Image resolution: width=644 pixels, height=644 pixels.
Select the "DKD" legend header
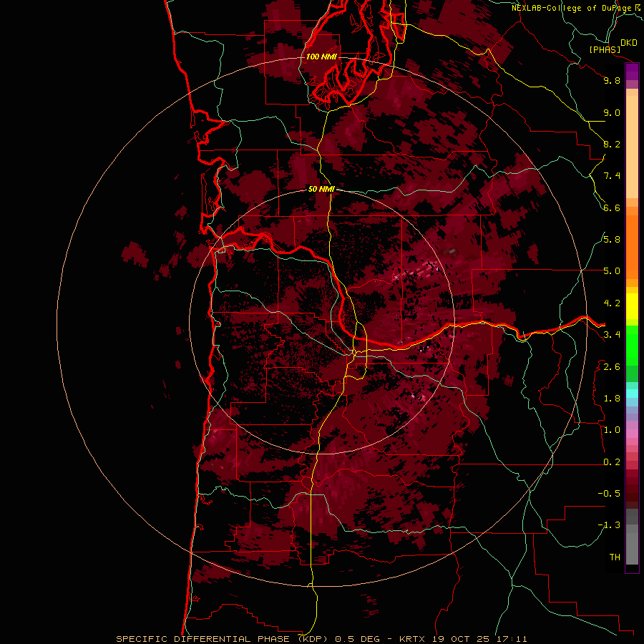629,43
